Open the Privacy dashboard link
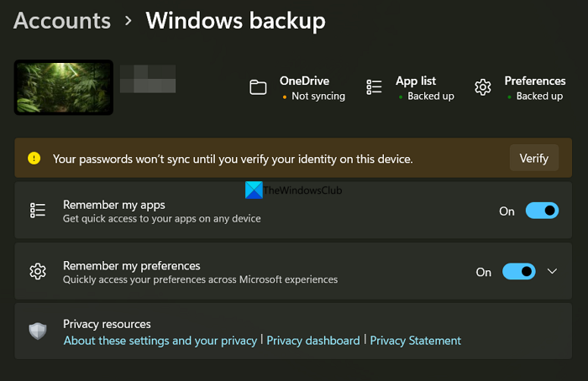 313,341
